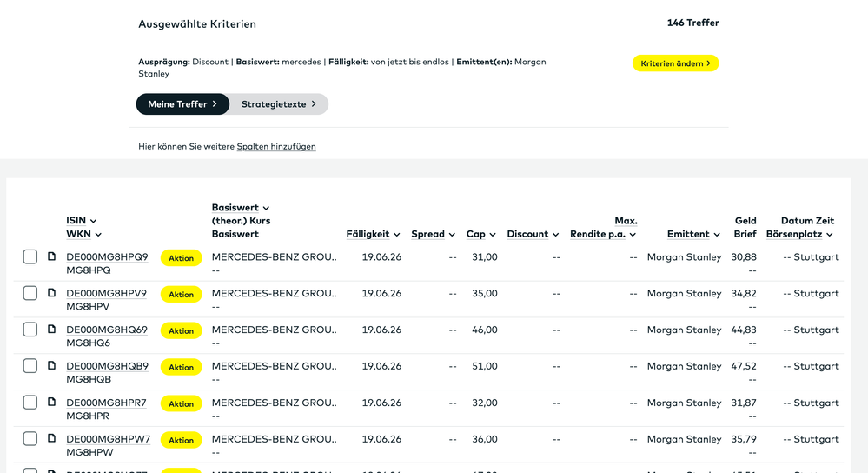Image resolution: width=868 pixels, height=473 pixels.
Task: Sort by WKN column header
Action: [84, 234]
